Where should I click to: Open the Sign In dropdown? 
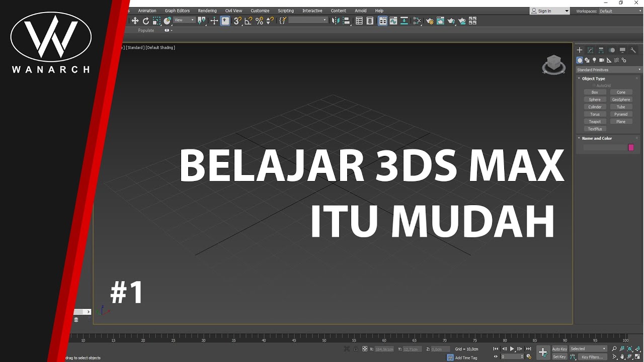point(550,11)
